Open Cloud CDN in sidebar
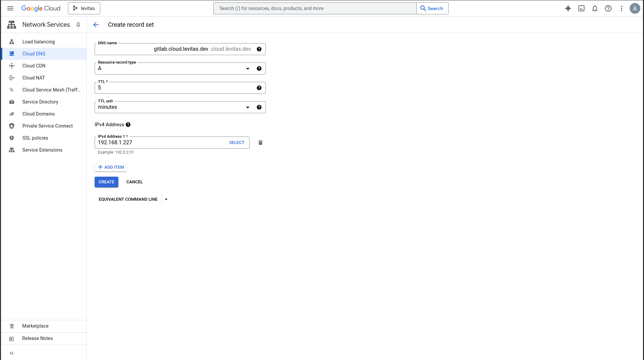Image resolution: width=644 pixels, height=360 pixels. (x=44, y=66)
